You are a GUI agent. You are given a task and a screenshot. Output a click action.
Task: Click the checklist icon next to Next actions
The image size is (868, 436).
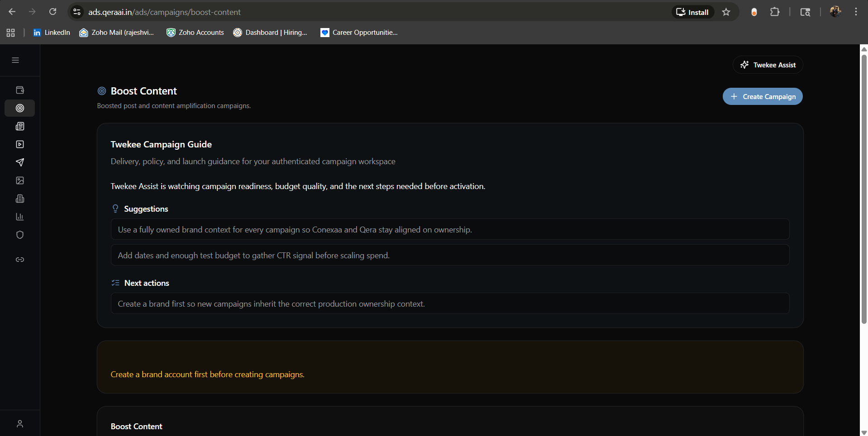click(115, 283)
